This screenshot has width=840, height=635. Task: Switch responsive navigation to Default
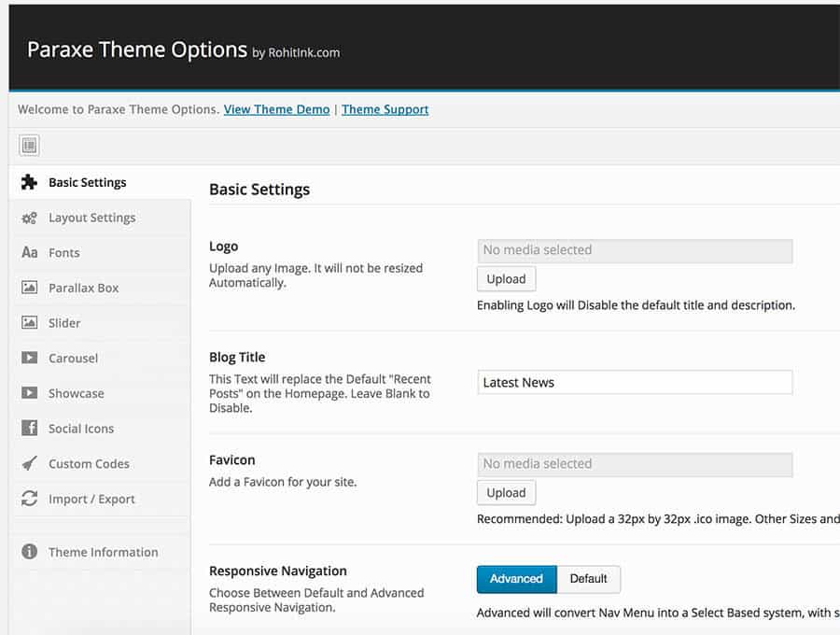pyautogui.click(x=588, y=579)
